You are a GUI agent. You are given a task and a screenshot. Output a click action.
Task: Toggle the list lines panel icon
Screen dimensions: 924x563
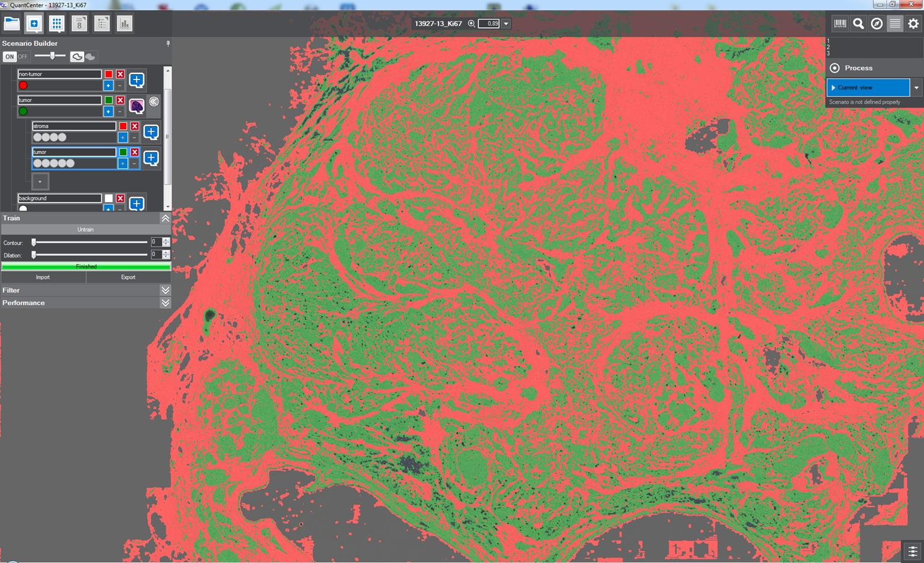(895, 23)
